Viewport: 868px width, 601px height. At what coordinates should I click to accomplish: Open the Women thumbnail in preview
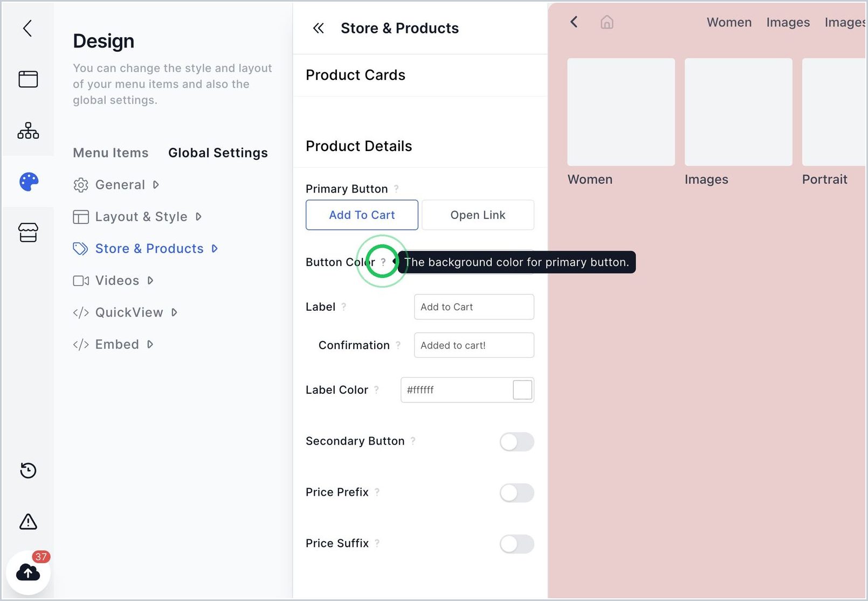point(621,112)
